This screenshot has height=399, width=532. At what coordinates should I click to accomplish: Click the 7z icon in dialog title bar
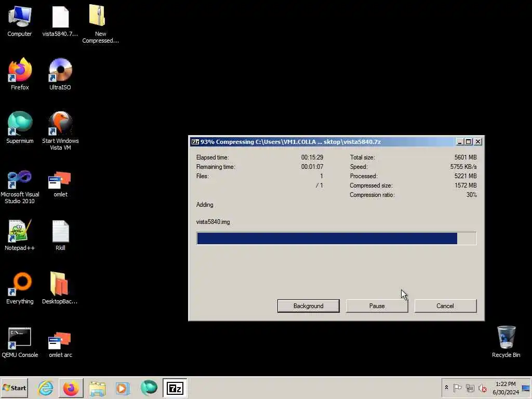click(195, 142)
